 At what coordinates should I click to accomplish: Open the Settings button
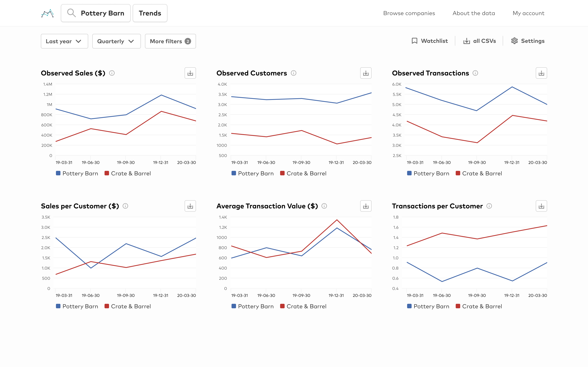coord(528,41)
